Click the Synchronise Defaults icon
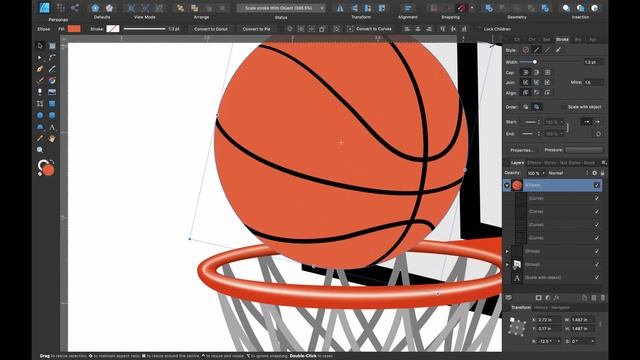This screenshot has height=360, width=640. [x=95, y=8]
